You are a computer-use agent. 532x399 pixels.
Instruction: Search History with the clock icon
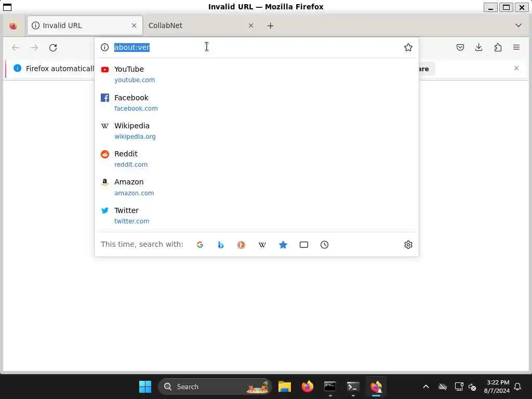tap(324, 245)
